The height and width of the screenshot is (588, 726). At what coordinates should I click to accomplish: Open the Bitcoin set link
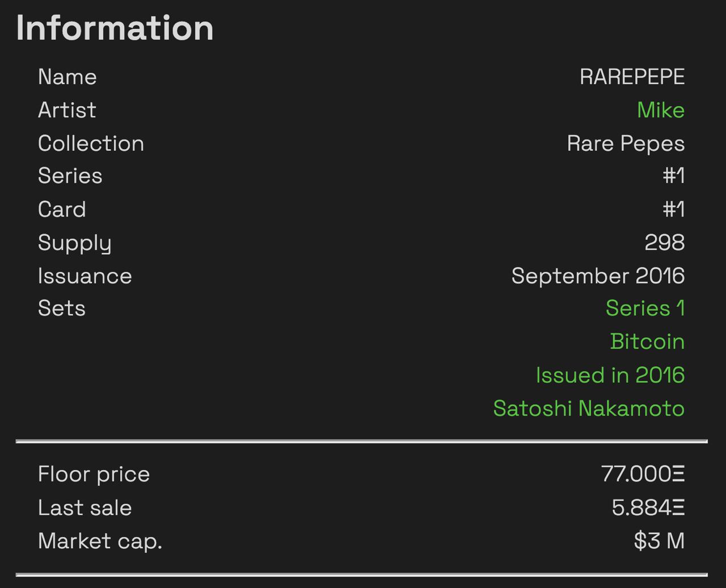pos(648,342)
